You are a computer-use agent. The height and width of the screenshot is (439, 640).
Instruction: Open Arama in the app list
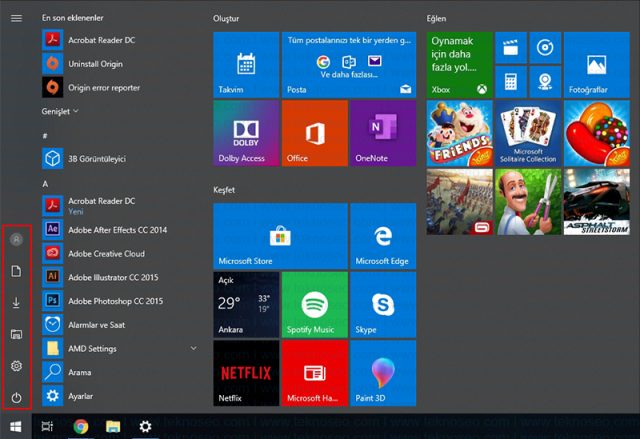pos(118,372)
